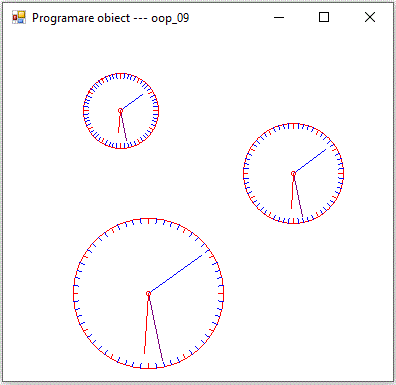Image resolution: width=396 pixels, height=385 pixels.
Task: Click the center hub of the large bottom clock
Action: (148, 294)
